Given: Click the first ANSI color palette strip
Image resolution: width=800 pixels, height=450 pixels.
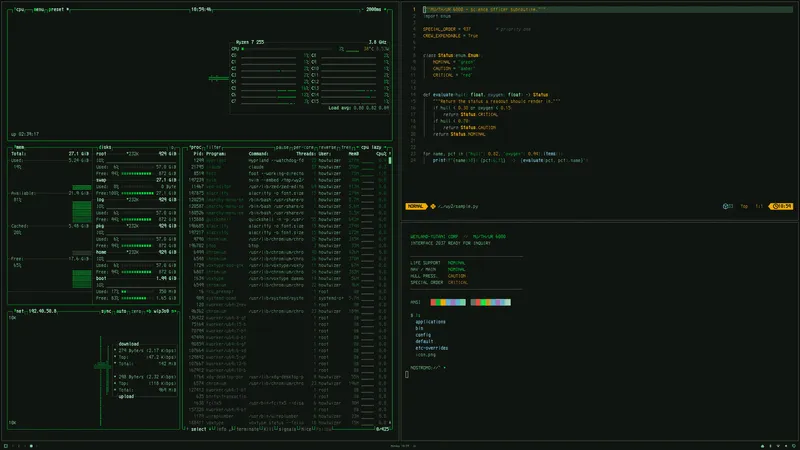Looking at the screenshot, I should pos(447,302).
